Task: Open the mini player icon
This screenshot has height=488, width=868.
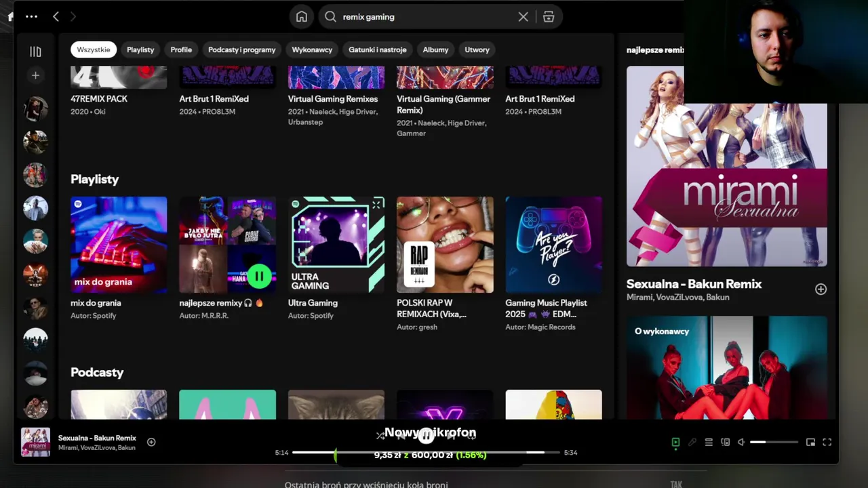Action: click(x=810, y=442)
